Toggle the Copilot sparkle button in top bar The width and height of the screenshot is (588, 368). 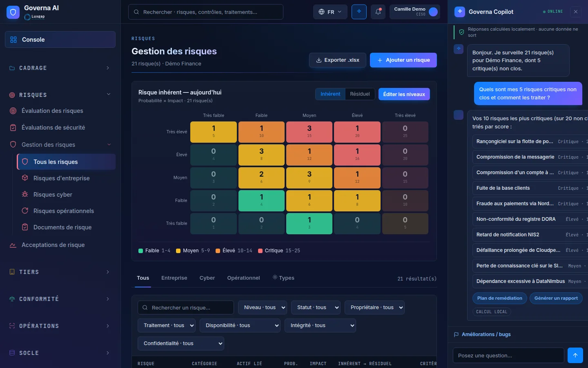(359, 12)
